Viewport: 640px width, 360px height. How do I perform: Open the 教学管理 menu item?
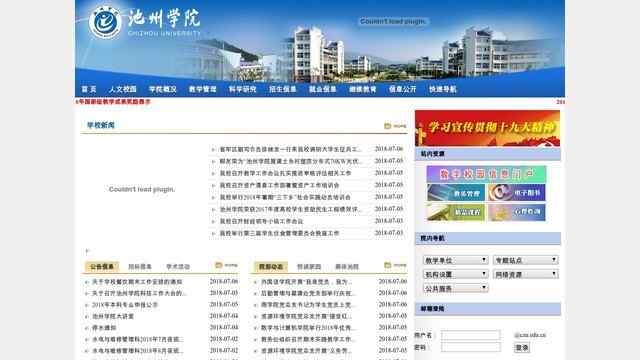tap(202, 89)
